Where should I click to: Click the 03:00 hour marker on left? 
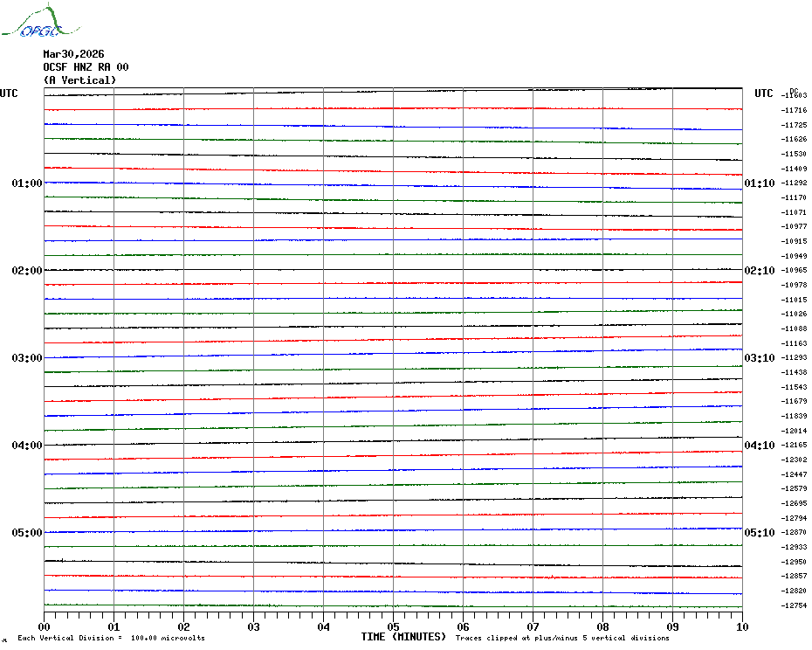tap(27, 358)
